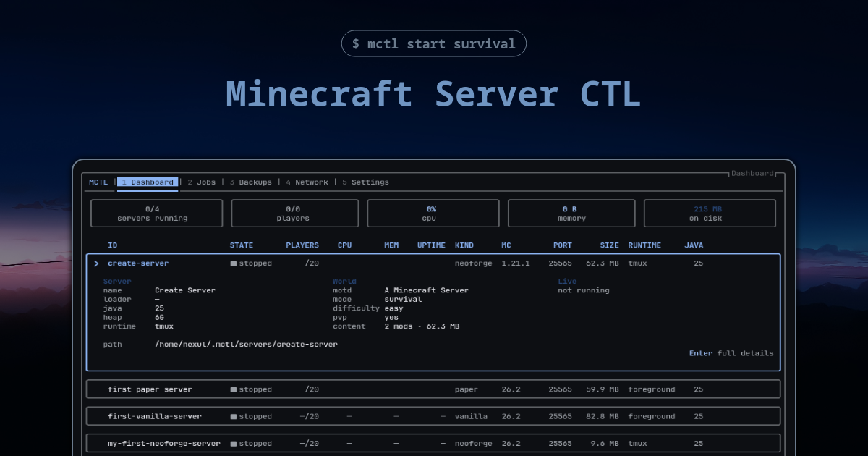
Task: Select the cpu stat card
Action: pyautogui.click(x=433, y=214)
